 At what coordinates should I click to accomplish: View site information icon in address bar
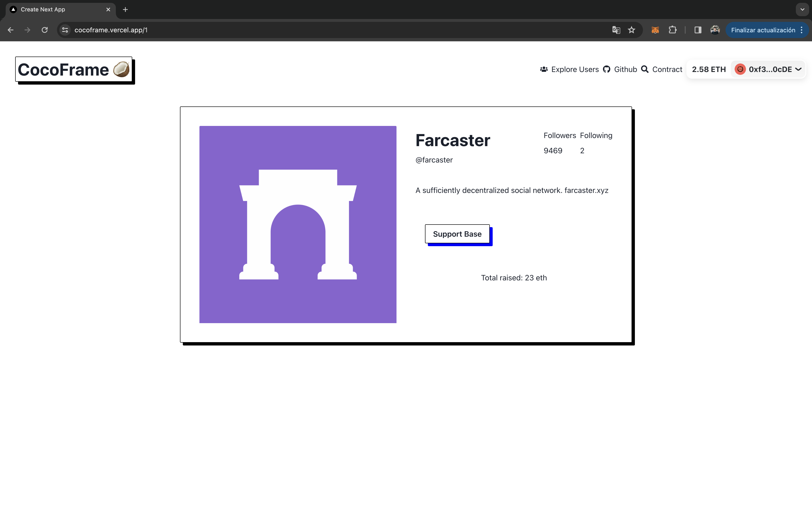point(65,30)
